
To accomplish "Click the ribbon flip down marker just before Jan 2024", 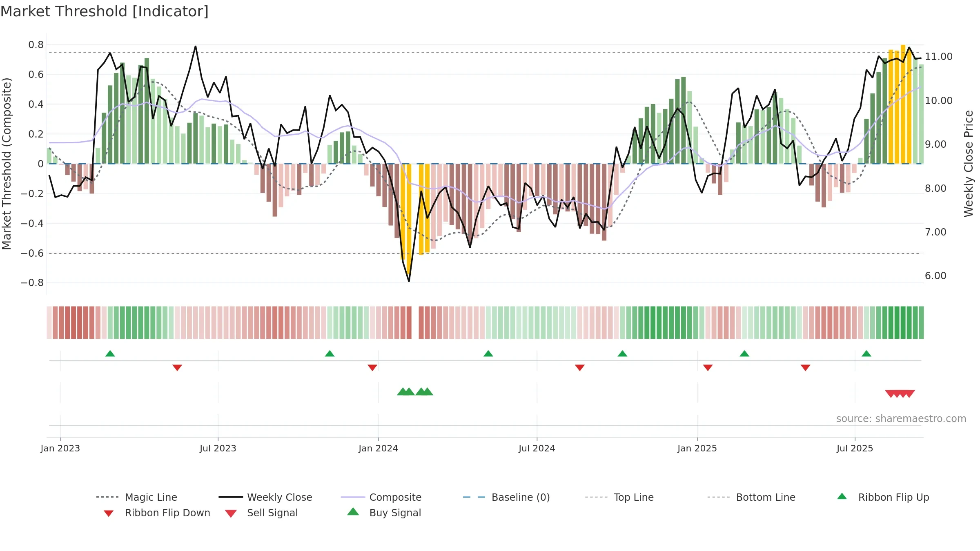I will click(x=372, y=368).
